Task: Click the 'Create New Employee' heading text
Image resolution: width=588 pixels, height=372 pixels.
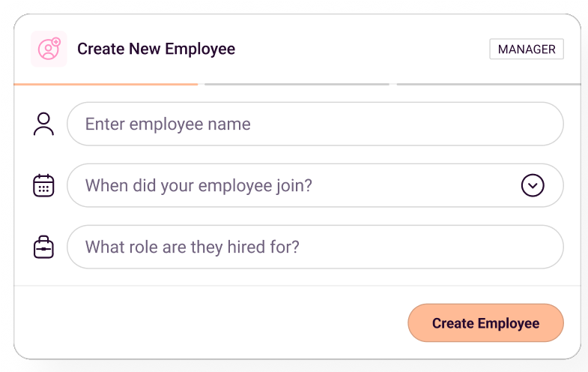Action: pyautogui.click(x=157, y=49)
